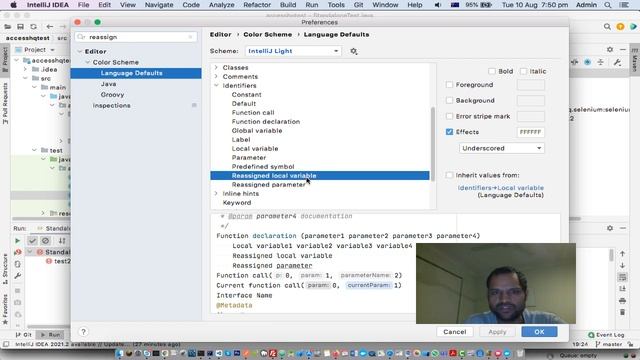Click the preferences search field
The width and height of the screenshot is (640, 360).
pyautogui.click(x=136, y=37)
